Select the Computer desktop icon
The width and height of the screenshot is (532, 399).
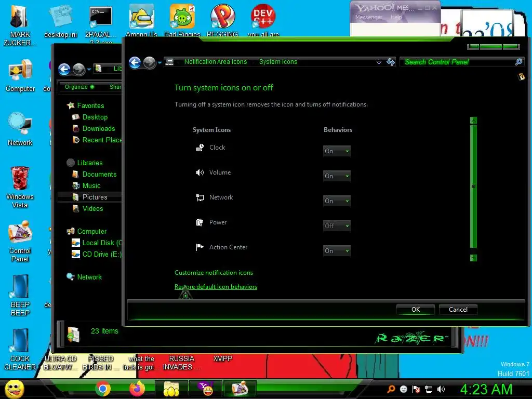[x=20, y=75]
